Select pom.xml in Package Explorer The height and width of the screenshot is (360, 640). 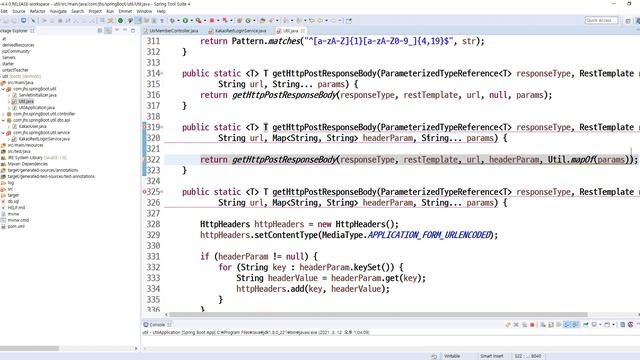click(x=16, y=227)
